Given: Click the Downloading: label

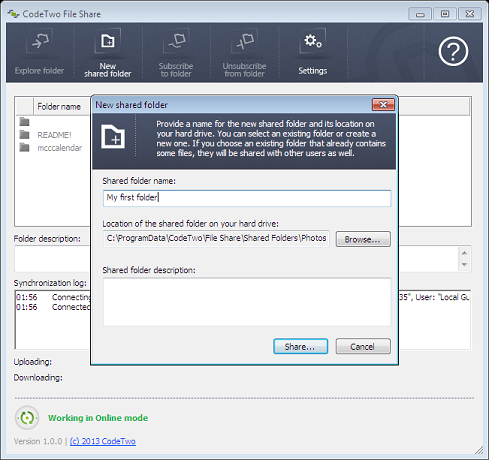Looking at the screenshot, I should (x=38, y=377).
